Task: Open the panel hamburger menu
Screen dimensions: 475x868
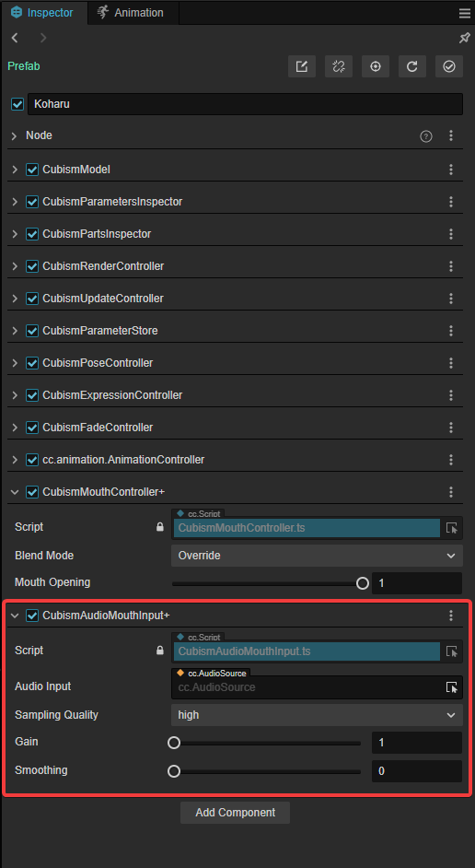Action: pos(465,13)
